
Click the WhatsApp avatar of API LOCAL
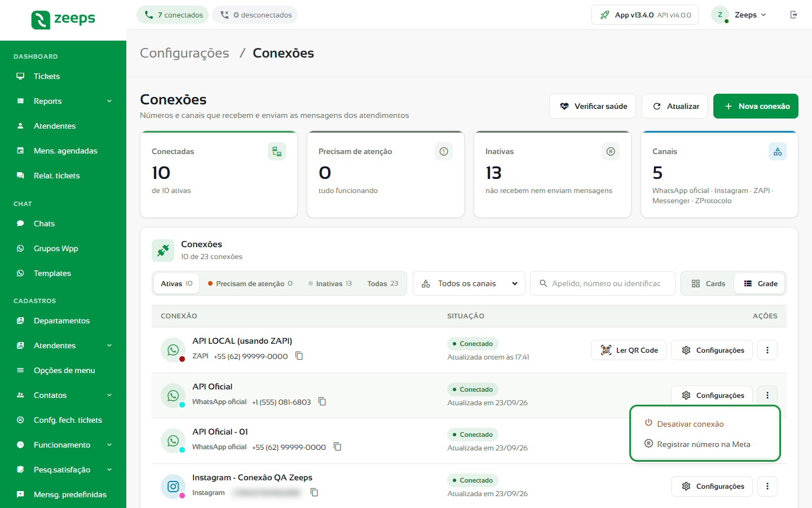point(173,350)
